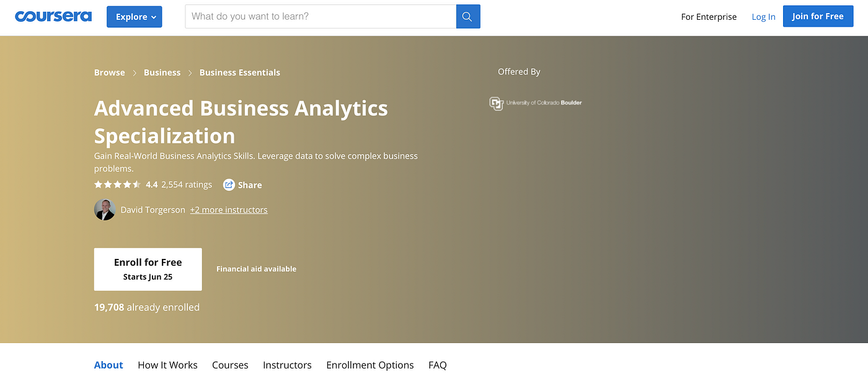Click the Coursera logo
This screenshot has width=868, height=384.
(x=53, y=17)
